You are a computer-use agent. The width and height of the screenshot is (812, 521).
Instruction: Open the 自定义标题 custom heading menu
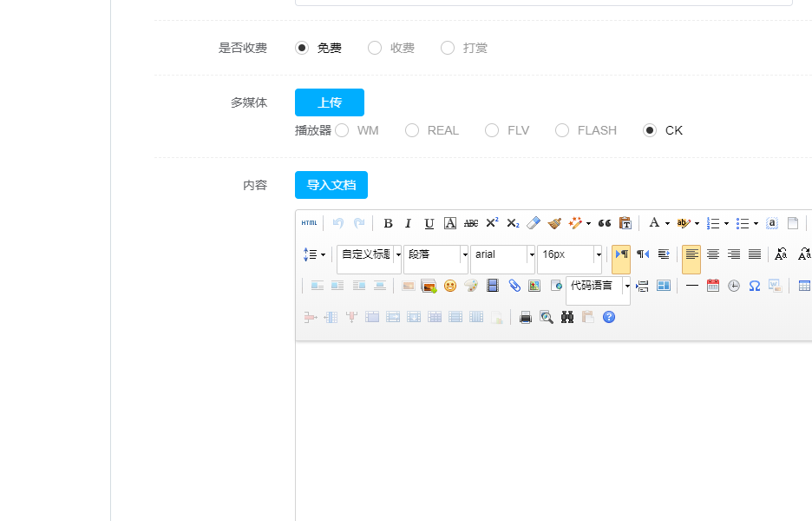pyautogui.click(x=369, y=254)
